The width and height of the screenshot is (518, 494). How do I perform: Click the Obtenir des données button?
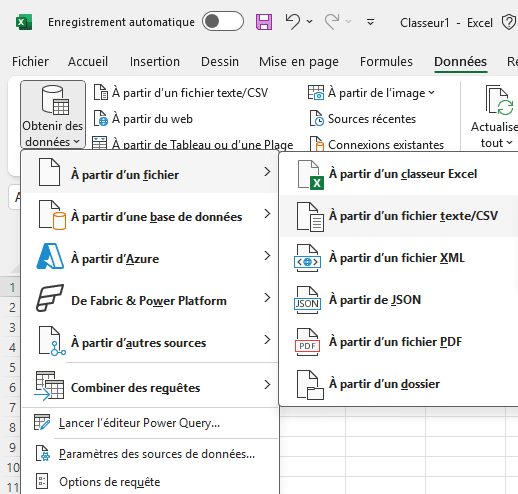click(x=53, y=115)
